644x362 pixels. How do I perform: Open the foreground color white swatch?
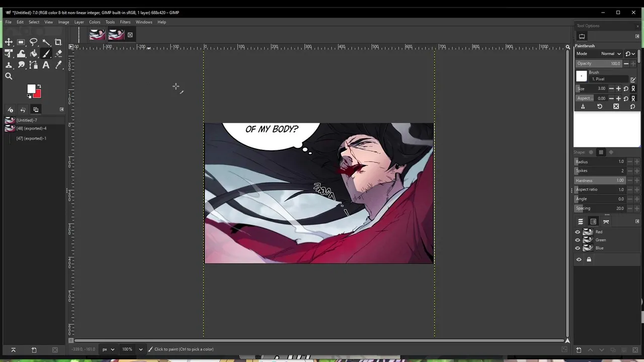pos(31,88)
